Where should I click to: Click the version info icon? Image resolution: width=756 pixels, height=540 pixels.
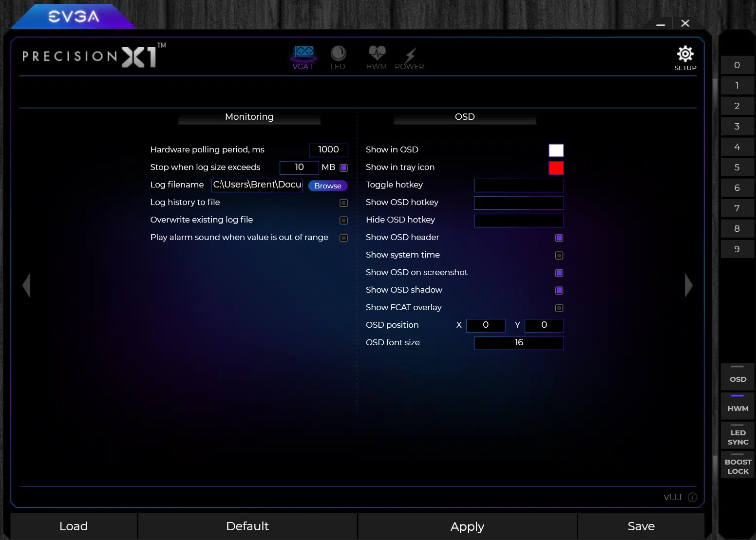pyautogui.click(x=692, y=497)
